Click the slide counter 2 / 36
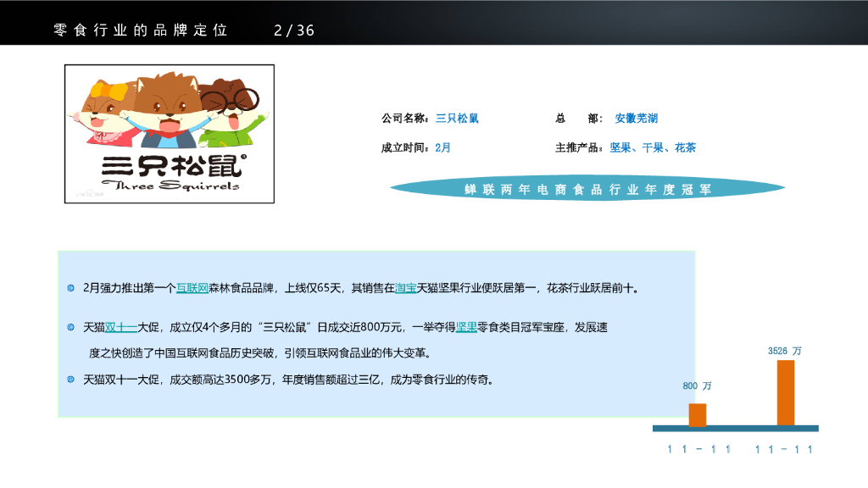Viewport: 868px width, 488px height. point(294,30)
